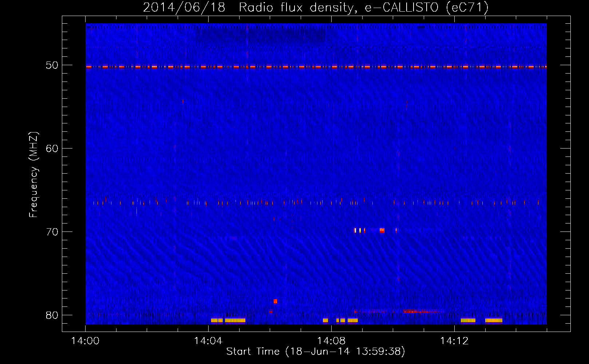Click the 14:12 time axis label

[454, 341]
